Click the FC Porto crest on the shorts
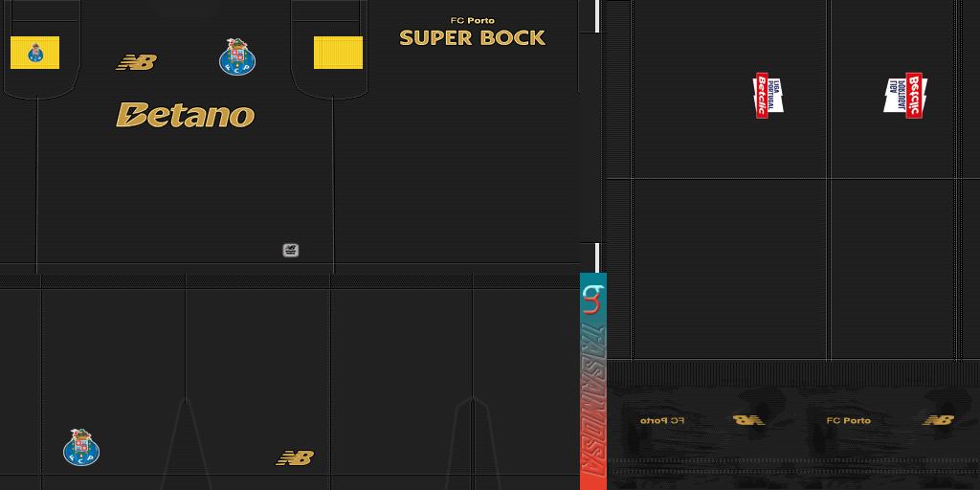This screenshot has height=490, width=980. 81,447
